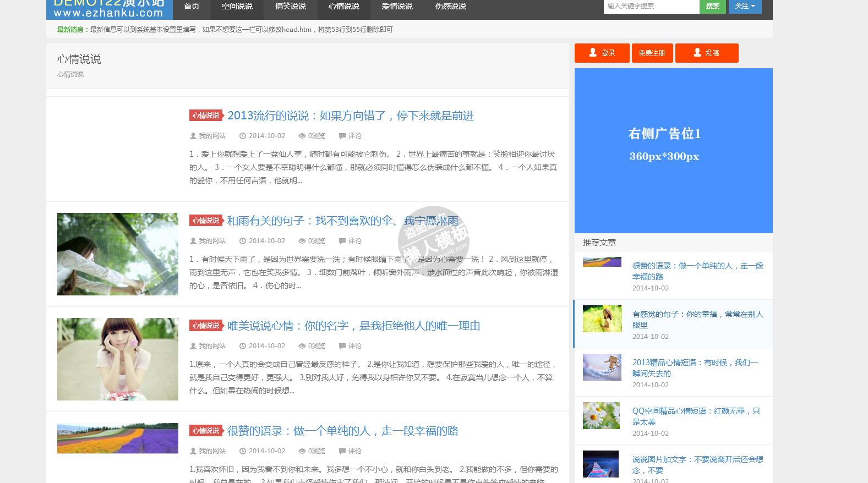Click the DEMO122 site logo

109,9
